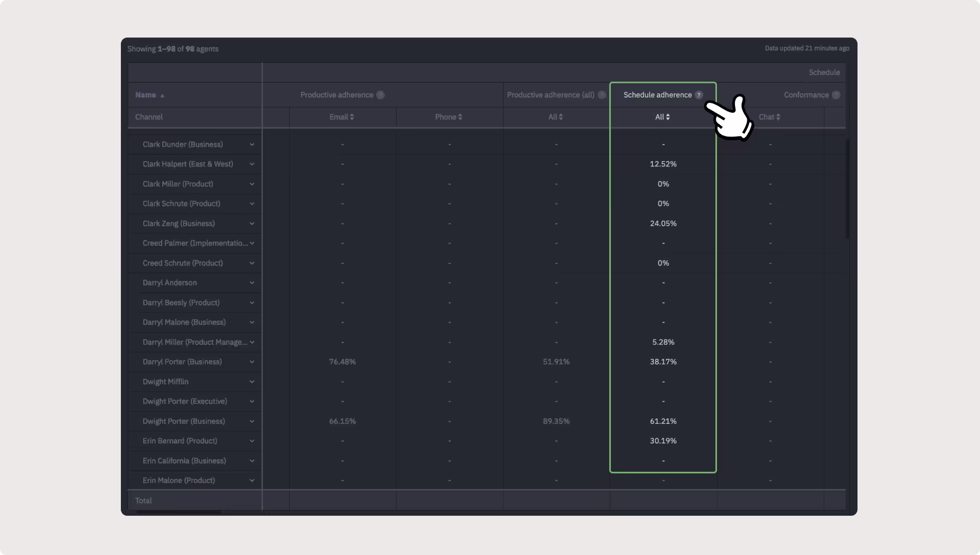Image resolution: width=980 pixels, height=555 pixels.
Task: Expand Darryl Porter (Business) row
Action: [252, 362]
